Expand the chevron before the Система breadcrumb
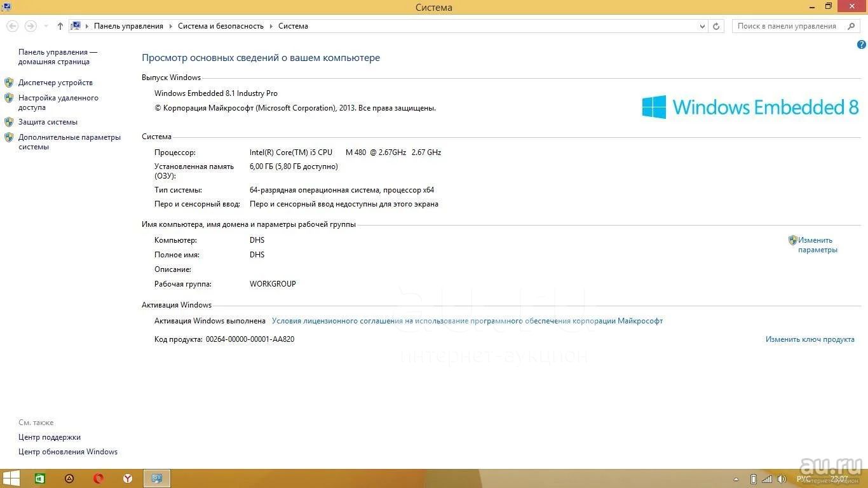The image size is (868, 488). point(271,26)
